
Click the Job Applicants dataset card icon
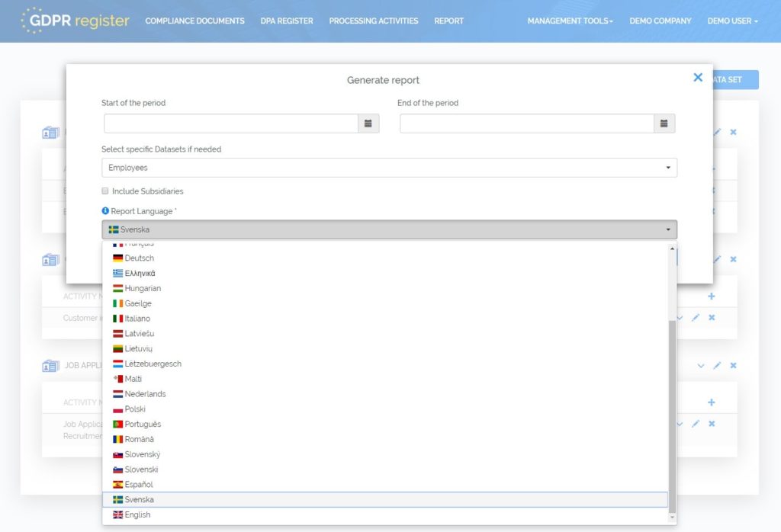[50, 367]
